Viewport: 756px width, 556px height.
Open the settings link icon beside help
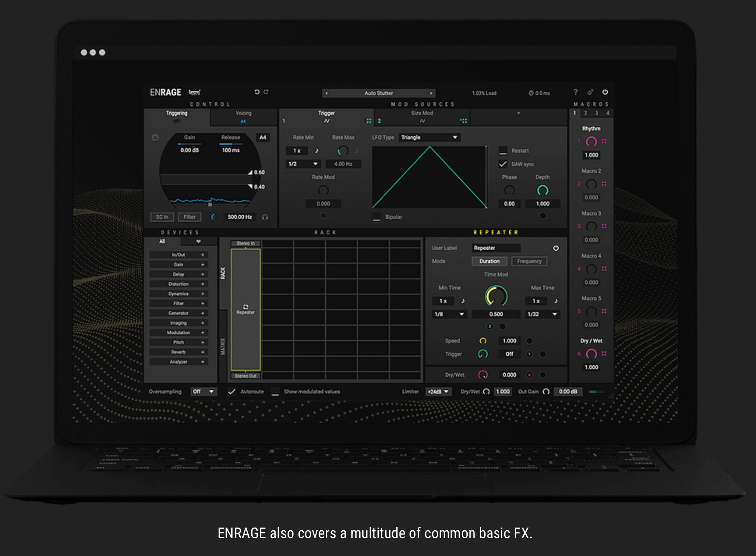point(590,92)
